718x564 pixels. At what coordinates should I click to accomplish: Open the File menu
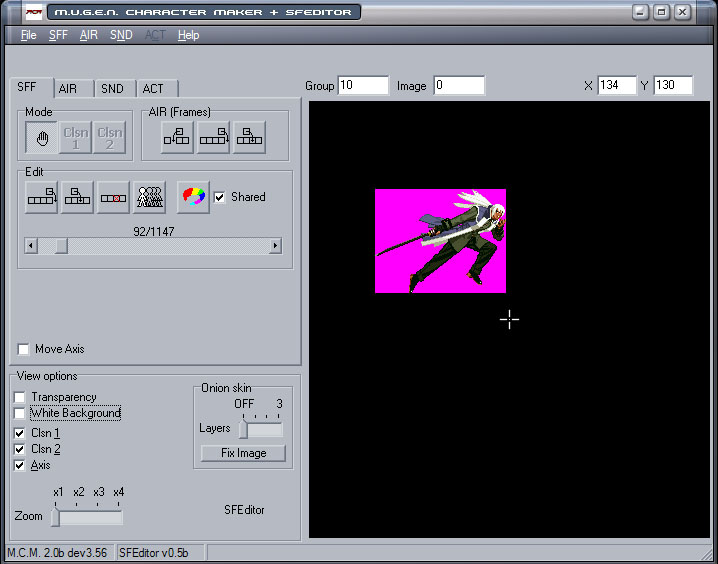[28, 35]
